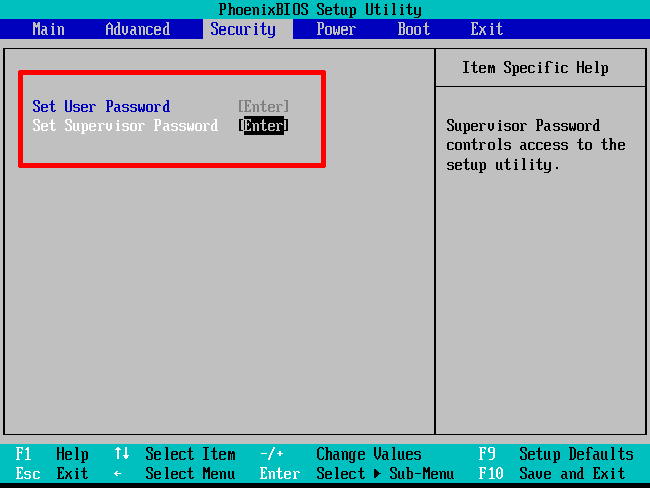This screenshot has height=488, width=650.
Task: Click the F9 Setup Defaults hint
Action: [x=556, y=454]
